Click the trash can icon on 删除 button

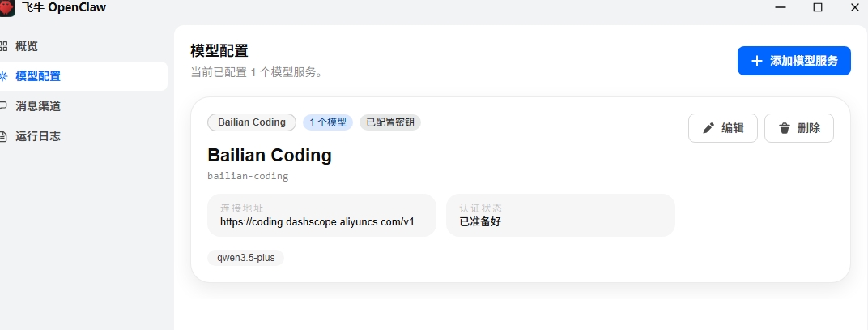785,128
